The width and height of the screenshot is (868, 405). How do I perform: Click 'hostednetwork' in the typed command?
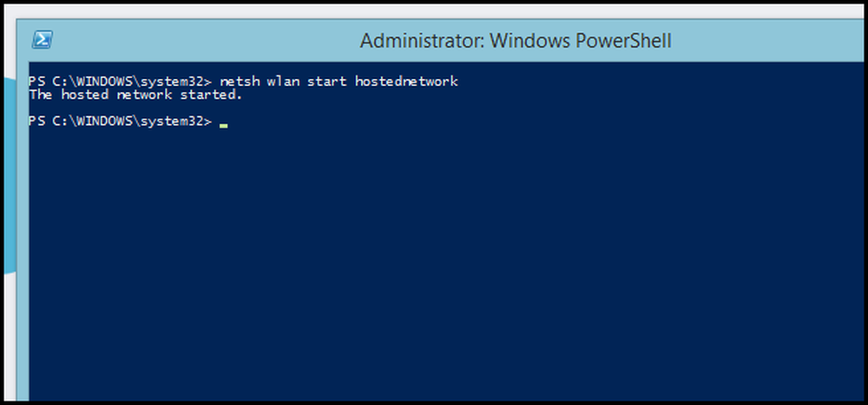tap(406, 81)
